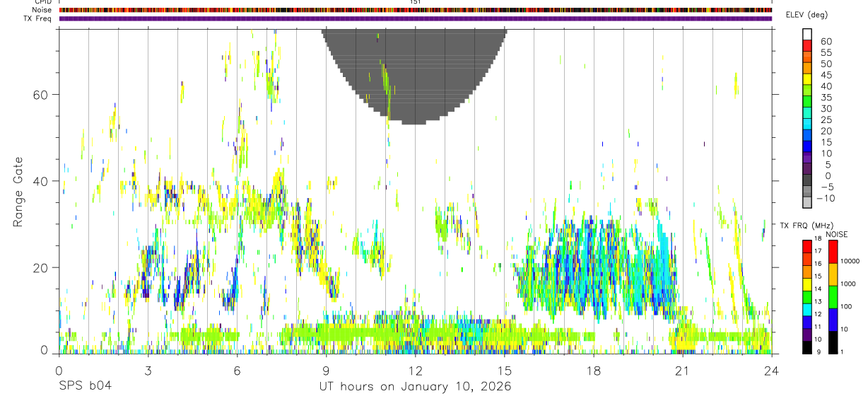This screenshot has height=401, width=868.
Task: Click the 'TX FRQ (MHz)' legend title
Action: pyautogui.click(x=807, y=225)
